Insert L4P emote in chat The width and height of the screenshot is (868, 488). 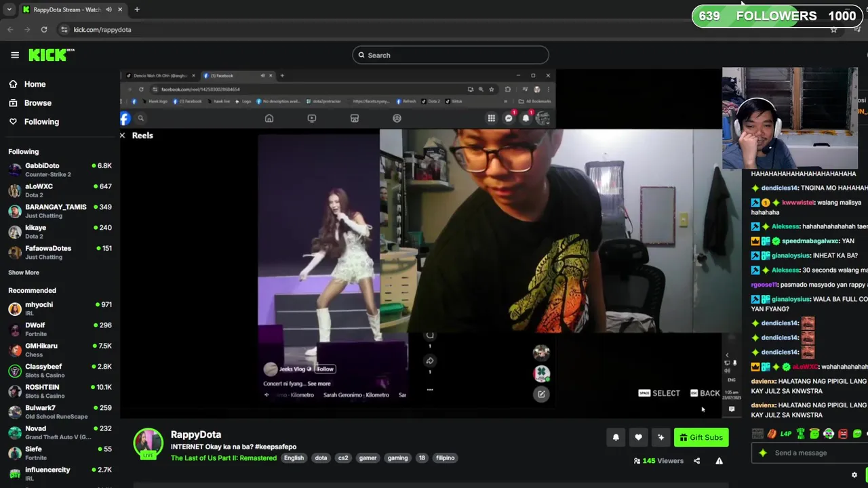(786, 434)
